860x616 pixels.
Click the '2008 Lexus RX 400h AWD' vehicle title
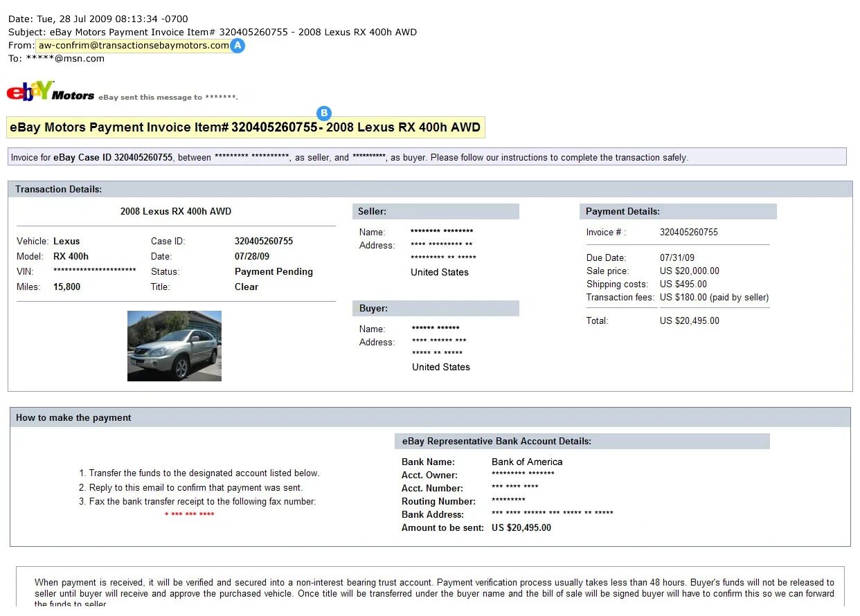pyautogui.click(x=176, y=211)
